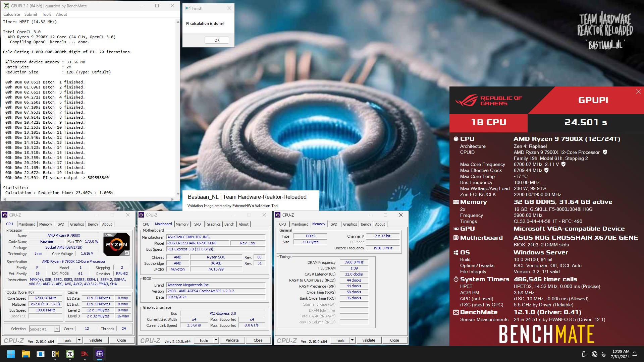Click network globe icon in system tray
This screenshot has height=362, width=644.
coord(595,354)
